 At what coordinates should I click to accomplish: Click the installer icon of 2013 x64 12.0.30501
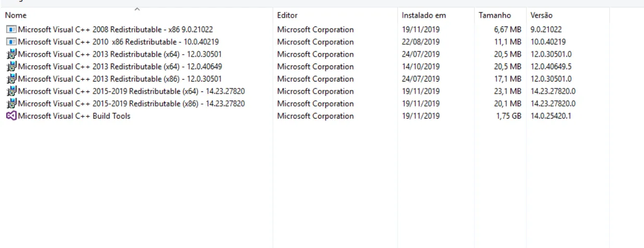point(11,55)
